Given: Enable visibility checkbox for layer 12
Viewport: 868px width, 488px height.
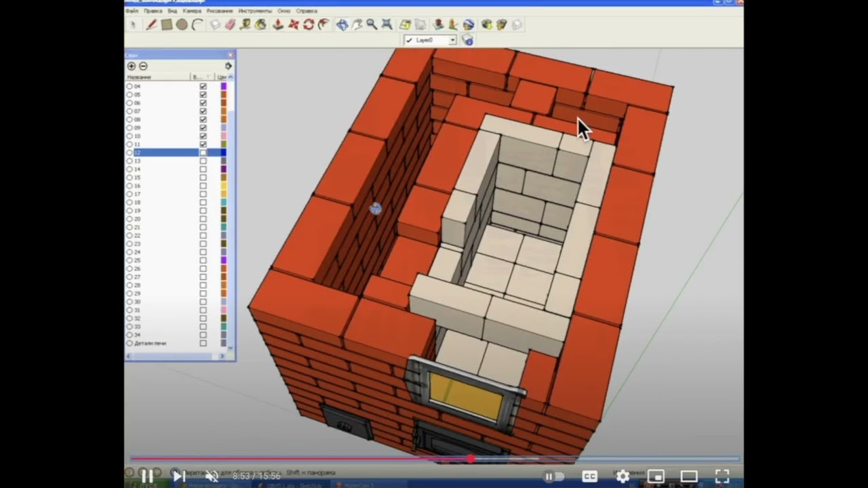Looking at the screenshot, I should [x=203, y=152].
